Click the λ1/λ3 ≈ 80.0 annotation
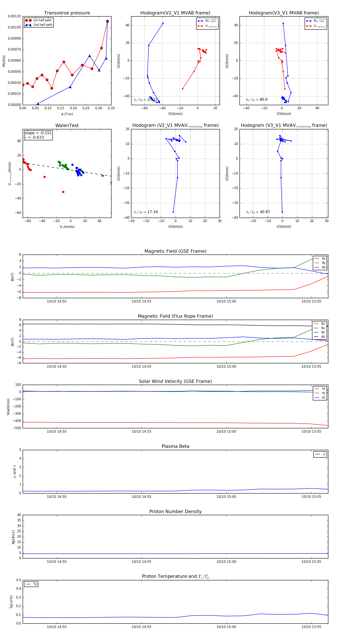351x644 pixels. [x=257, y=100]
